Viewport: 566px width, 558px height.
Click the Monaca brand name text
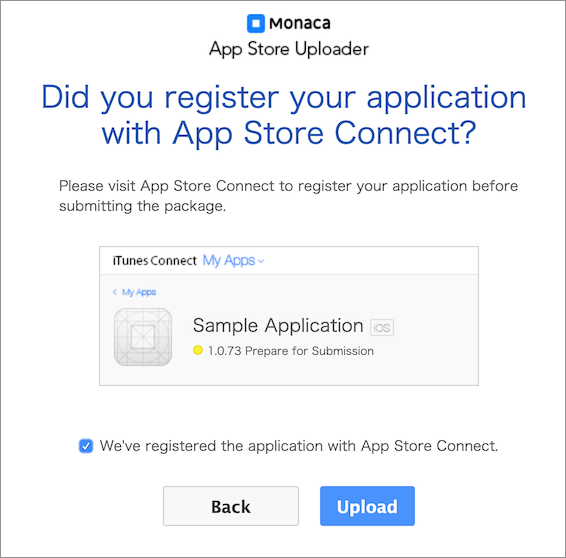click(x=300, y=23)
